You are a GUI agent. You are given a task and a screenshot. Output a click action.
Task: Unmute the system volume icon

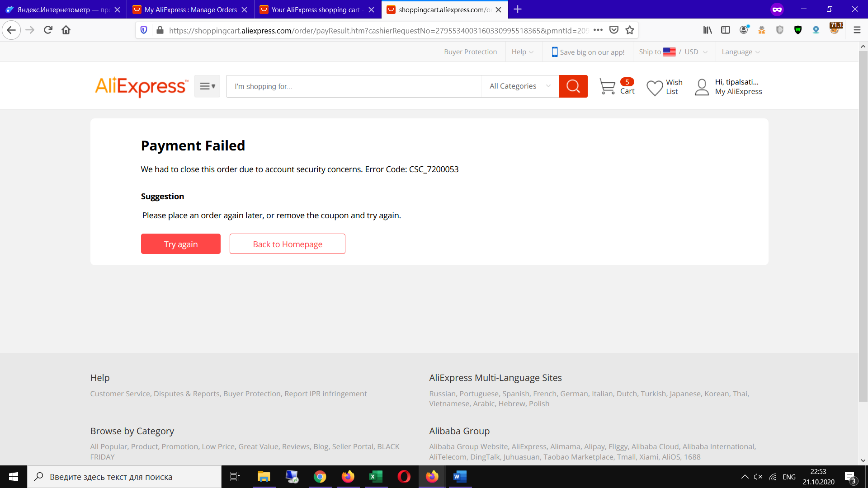758,477
